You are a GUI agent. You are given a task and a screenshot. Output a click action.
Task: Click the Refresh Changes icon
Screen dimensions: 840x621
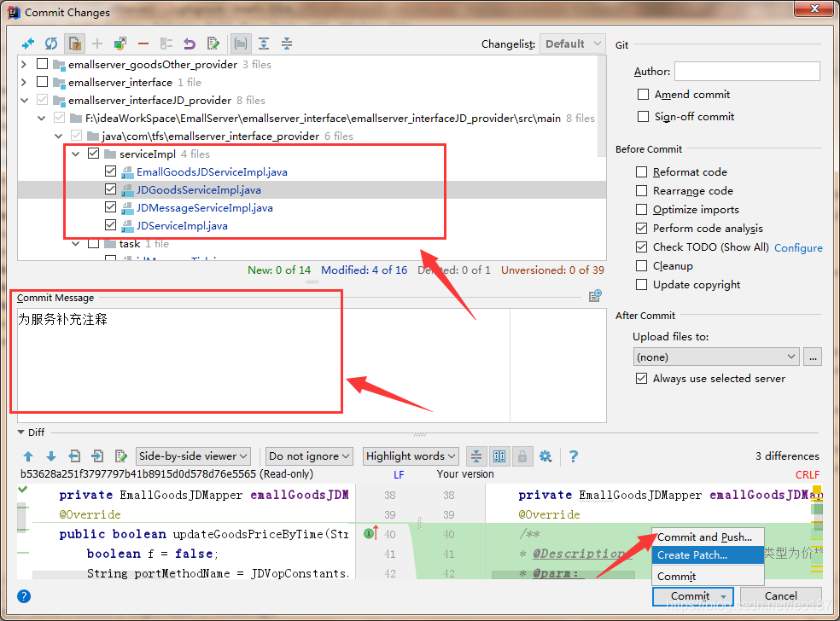coord(51,44)
